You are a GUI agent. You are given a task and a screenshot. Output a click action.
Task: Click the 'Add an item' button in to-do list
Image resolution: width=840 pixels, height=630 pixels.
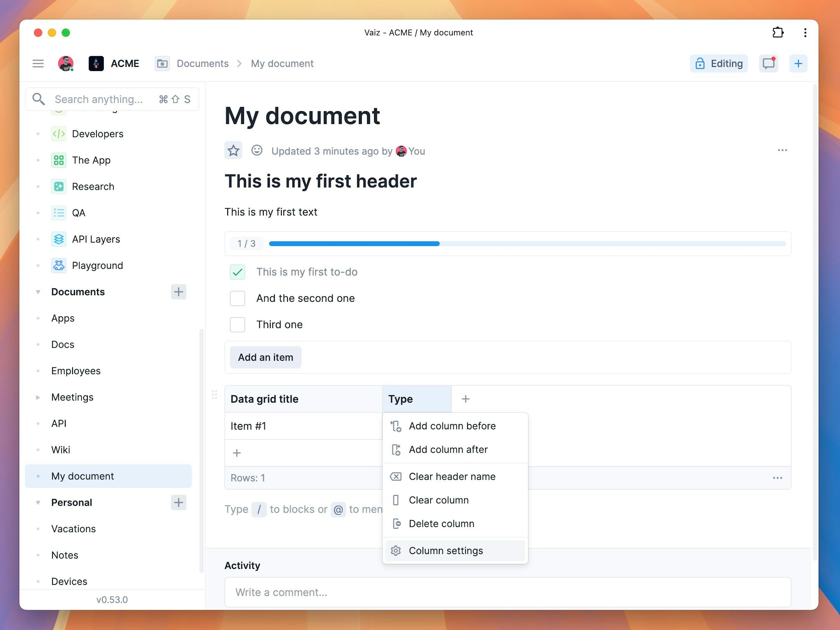(265, 357)
